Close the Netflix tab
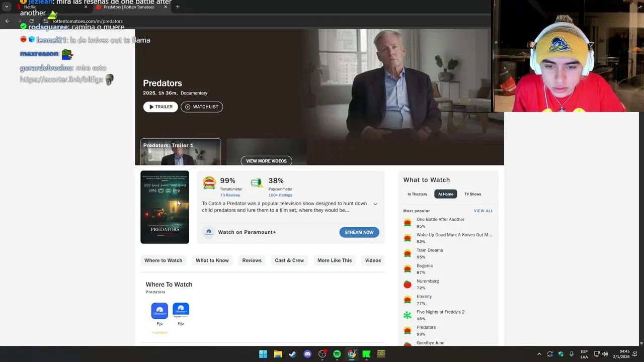 click(x=86, y=7)
